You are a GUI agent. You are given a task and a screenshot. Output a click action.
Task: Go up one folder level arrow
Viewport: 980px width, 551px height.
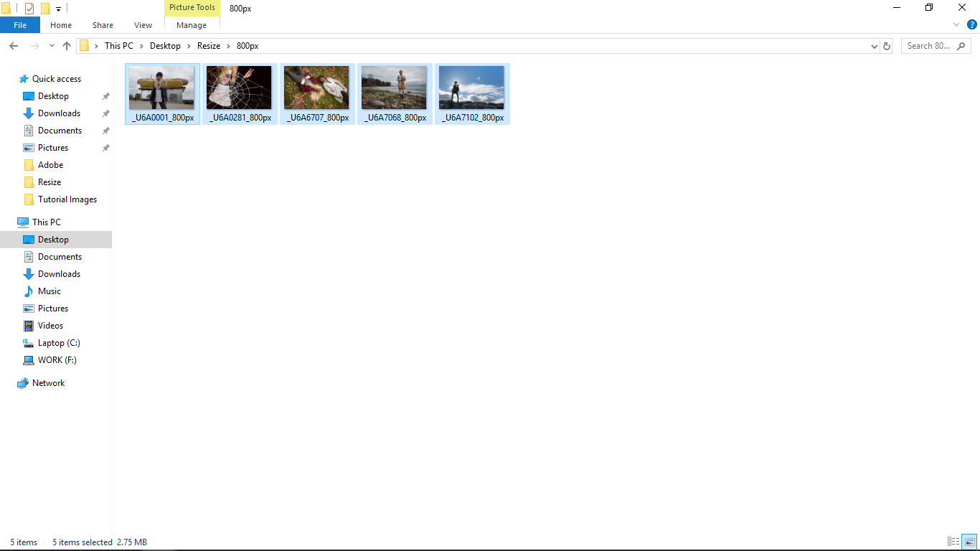67,46
